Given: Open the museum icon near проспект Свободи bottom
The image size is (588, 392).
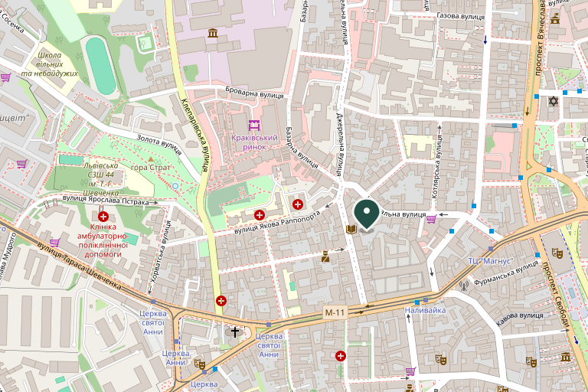Looking at the screenshot, I should (566, 357).
